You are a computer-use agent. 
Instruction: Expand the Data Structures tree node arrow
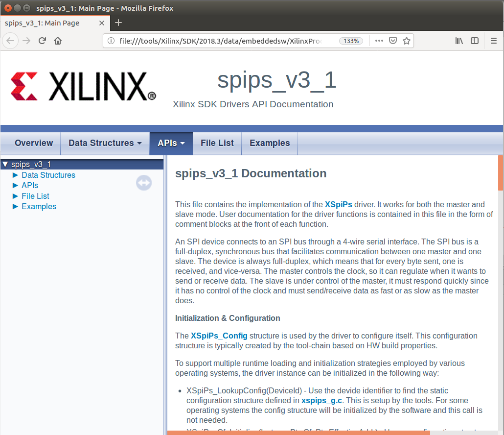click(15, 175)
